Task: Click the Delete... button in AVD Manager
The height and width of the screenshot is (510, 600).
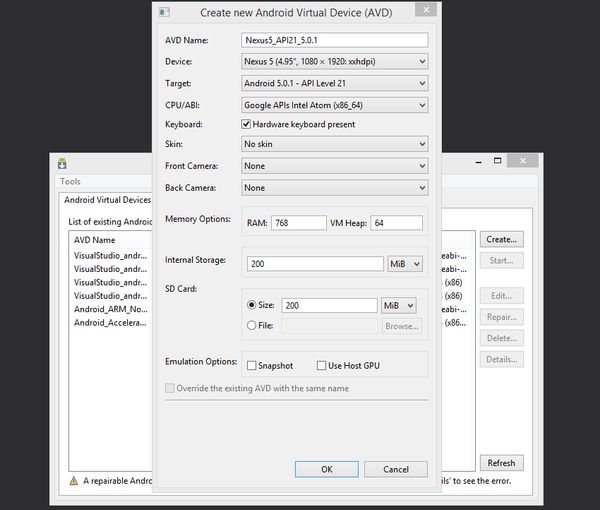Action: pos(502,338)
